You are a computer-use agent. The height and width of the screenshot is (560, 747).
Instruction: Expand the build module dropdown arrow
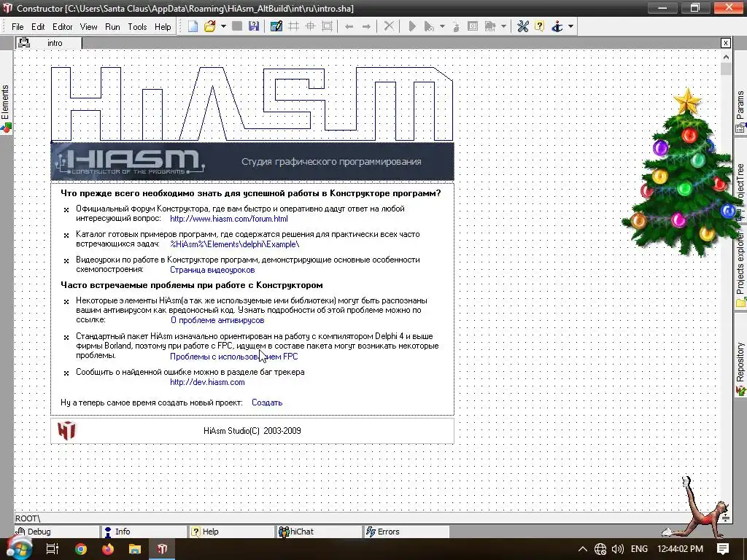503,27
